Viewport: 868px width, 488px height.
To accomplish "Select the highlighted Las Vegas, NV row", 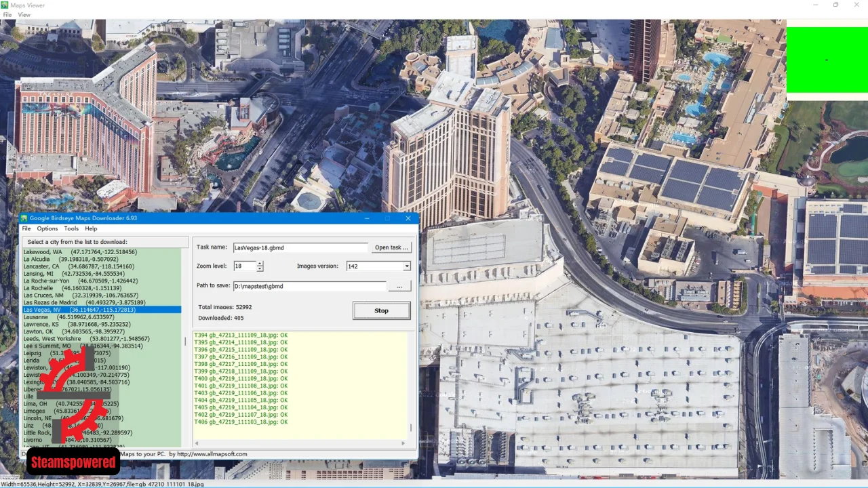I will (102, 310).
